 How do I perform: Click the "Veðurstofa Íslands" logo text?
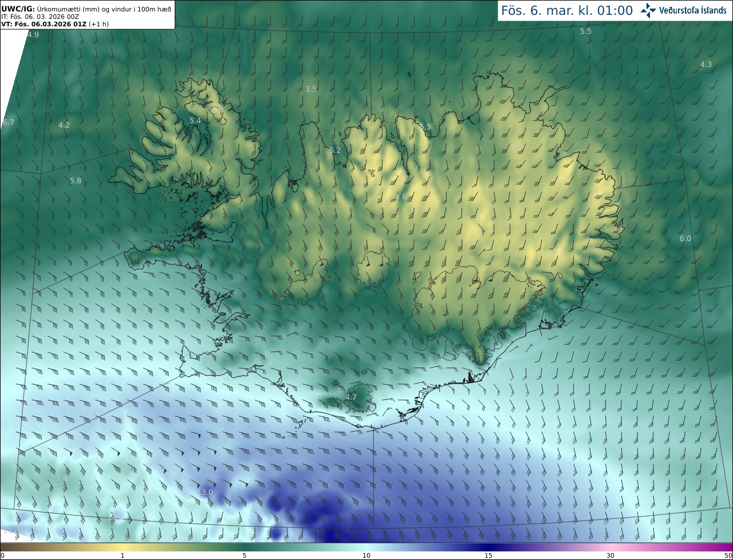pos(692,10)
